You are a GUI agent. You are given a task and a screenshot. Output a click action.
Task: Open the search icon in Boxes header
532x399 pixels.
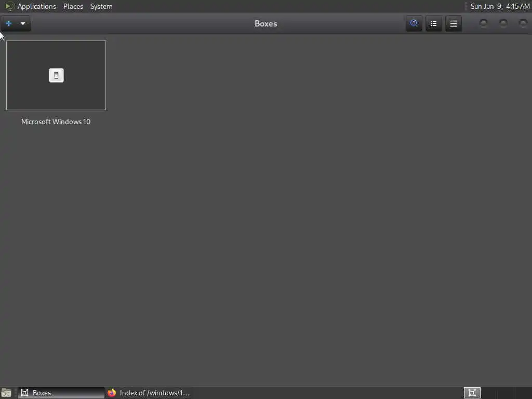[x=414, y=23]
